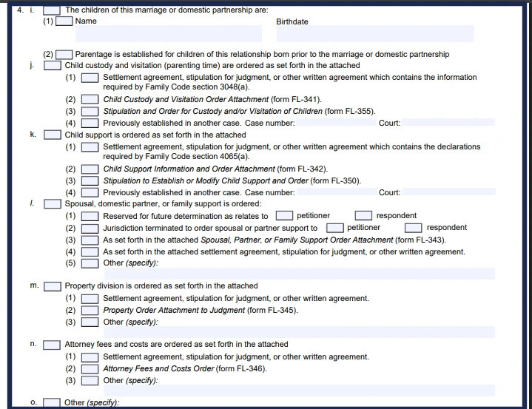Check custody Previously established in another case
This screenshot has height=409, width=532.
90,123
